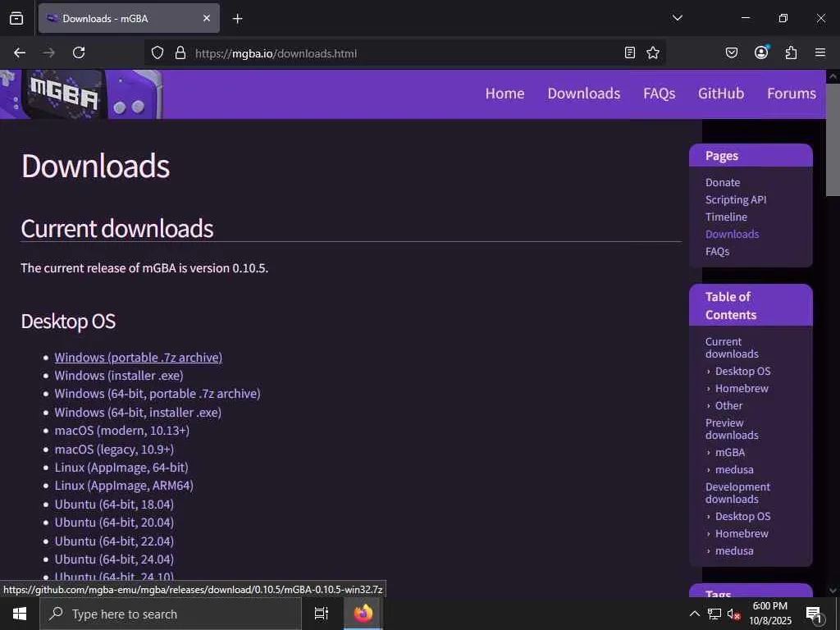Open Firefox account icon
840x630 pixels.
click(761, 52)
